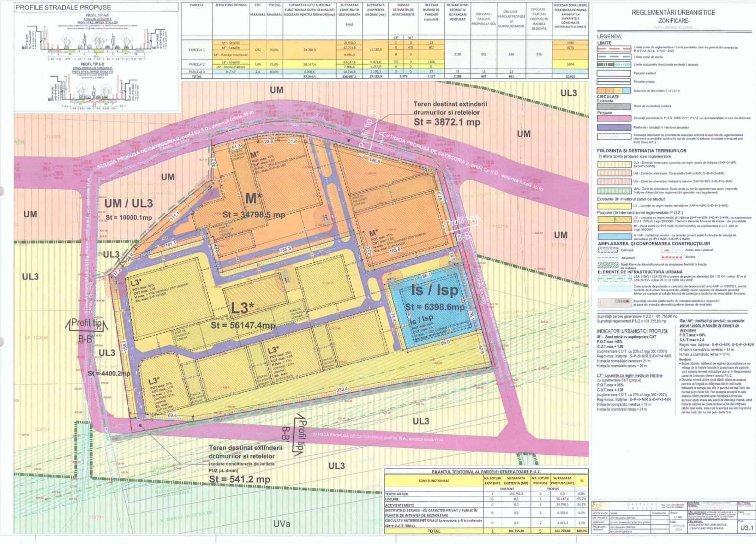Image resolution: width=756 pixels, height=544 pixels.
Task: Click the 'TEREN ARABIL' row label
Action: coord(397,494)
